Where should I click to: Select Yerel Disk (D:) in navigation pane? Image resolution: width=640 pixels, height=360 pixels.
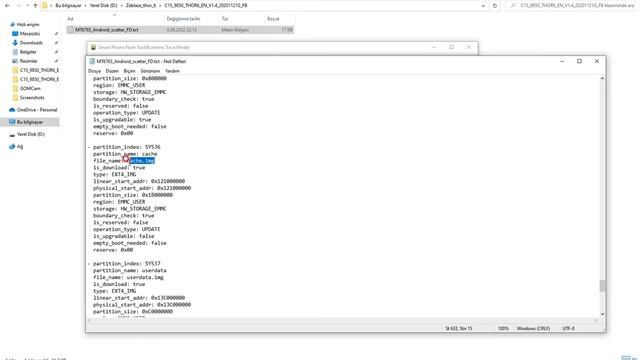click(31, 134)
